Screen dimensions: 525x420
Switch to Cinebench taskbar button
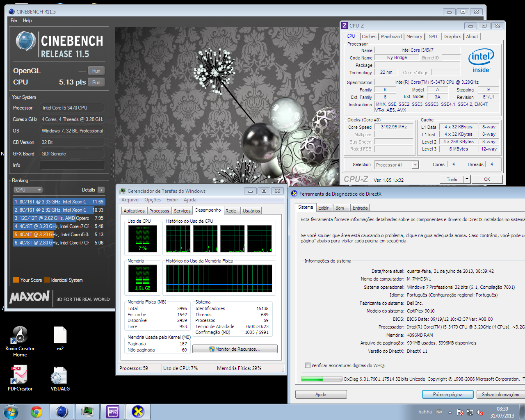[x=62, y=412]
